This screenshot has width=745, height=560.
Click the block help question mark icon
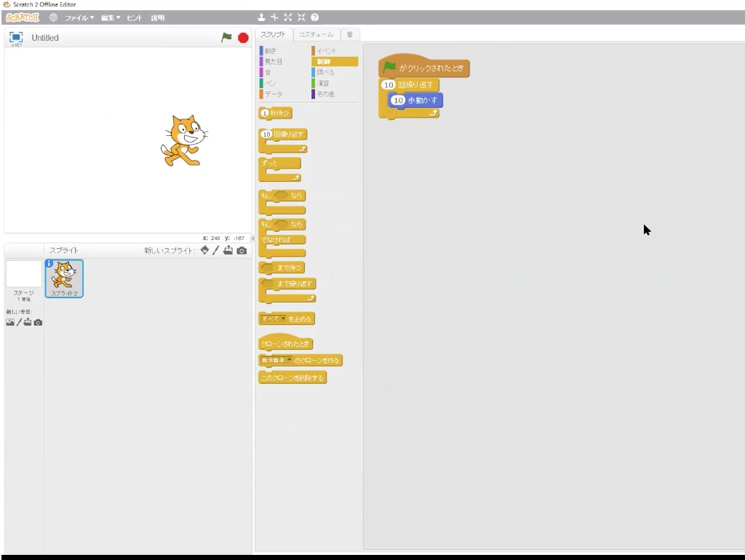pyautogui.click(x=314, y=17)
